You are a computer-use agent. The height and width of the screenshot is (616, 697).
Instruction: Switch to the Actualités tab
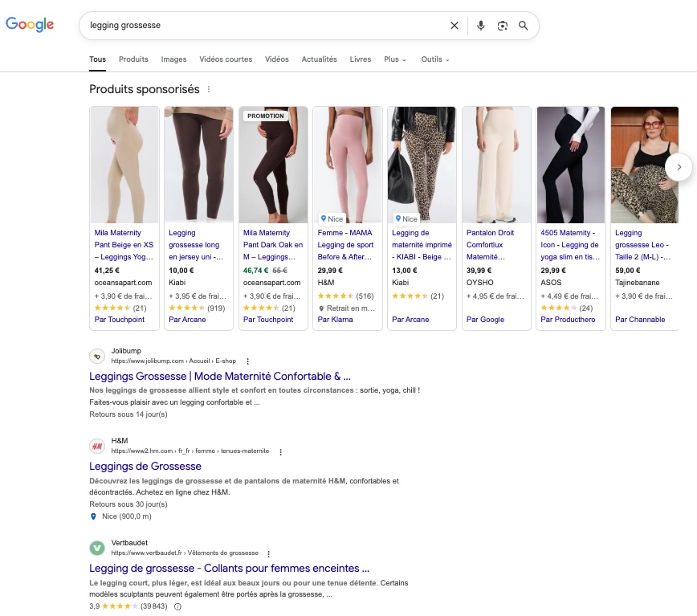pos(319,59)
